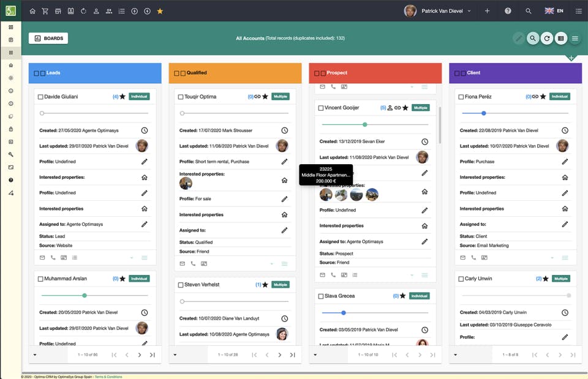Check the Steven Verhelst card checkbox
Screen dimensions: 588x379
pyautogui.click(x=181, y=285)
